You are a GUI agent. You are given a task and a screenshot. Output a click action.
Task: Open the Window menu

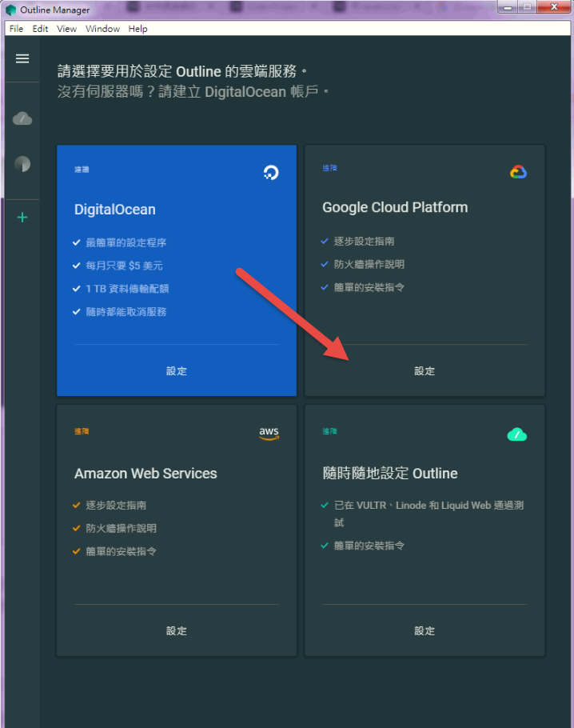coord(102,29)
